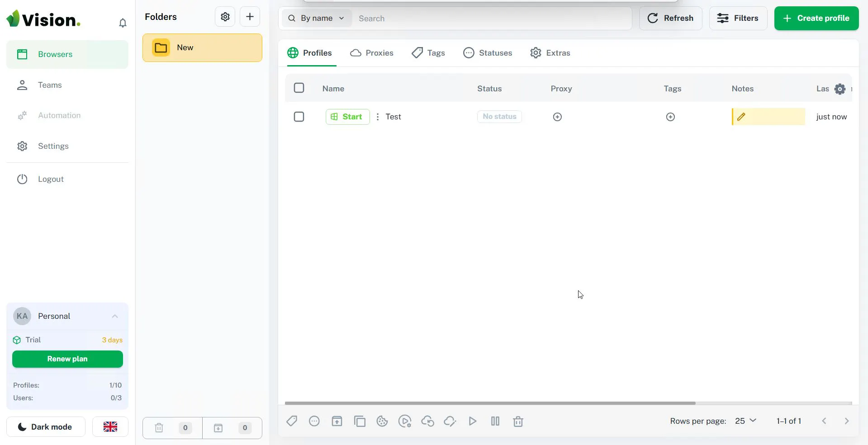
Task: Click the Status column header
Action: coord(489,89)
